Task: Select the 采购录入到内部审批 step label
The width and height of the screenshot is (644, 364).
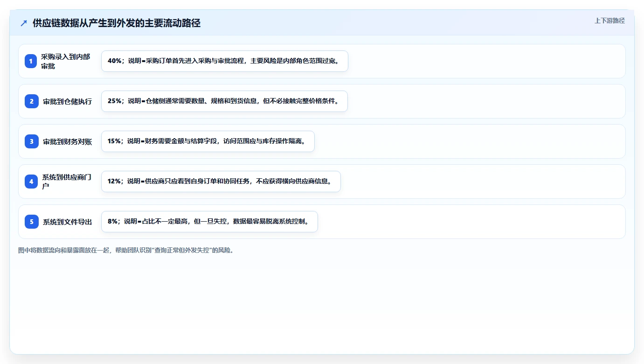Action: 66,61
